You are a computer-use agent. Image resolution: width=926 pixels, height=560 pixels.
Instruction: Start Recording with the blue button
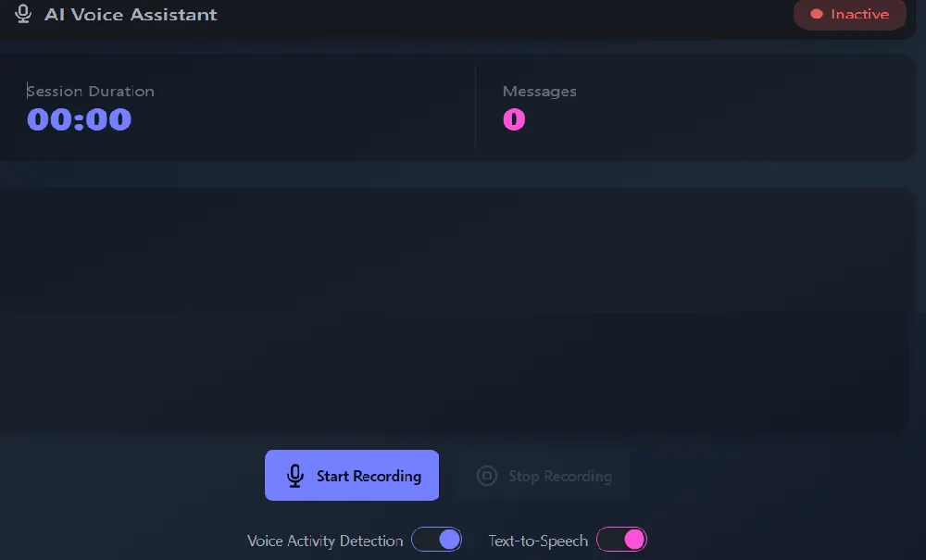[x=352, y=475]
